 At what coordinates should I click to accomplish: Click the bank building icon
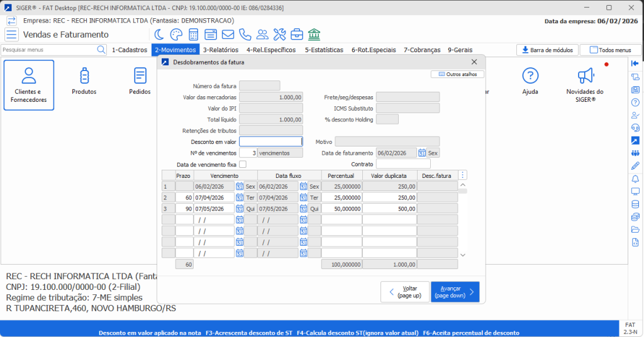(314, 35)
